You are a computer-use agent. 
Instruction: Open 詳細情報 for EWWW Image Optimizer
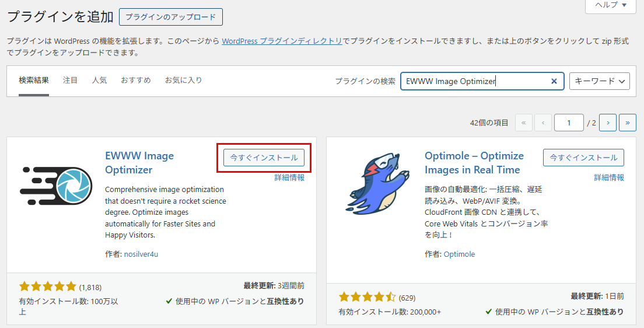click(x=289, y=177)
